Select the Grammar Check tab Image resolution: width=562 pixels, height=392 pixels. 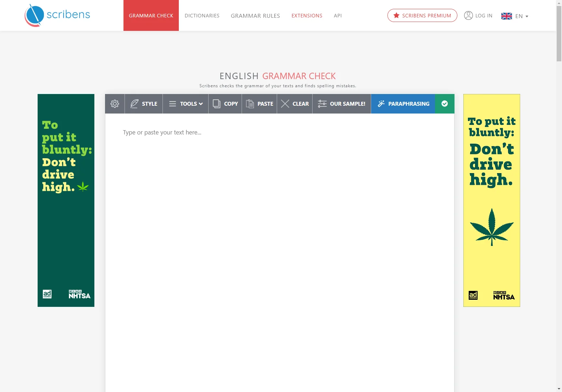[151, 15]
